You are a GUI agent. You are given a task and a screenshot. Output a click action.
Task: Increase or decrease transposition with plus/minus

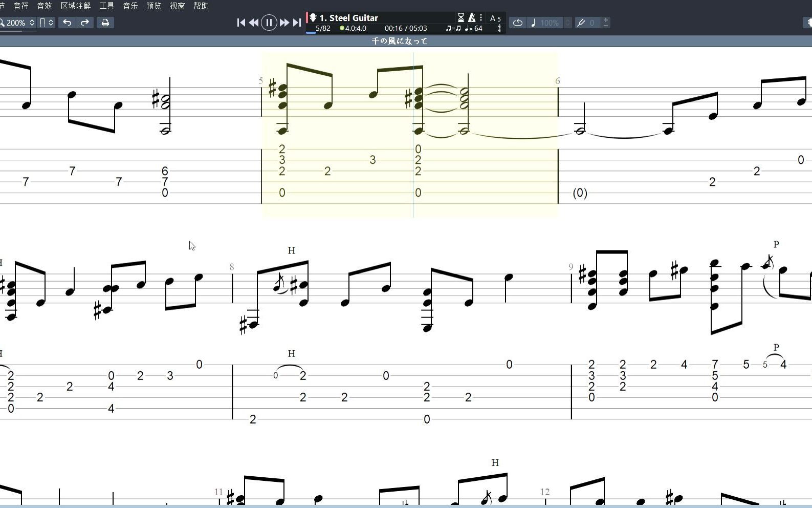[606, 23]
